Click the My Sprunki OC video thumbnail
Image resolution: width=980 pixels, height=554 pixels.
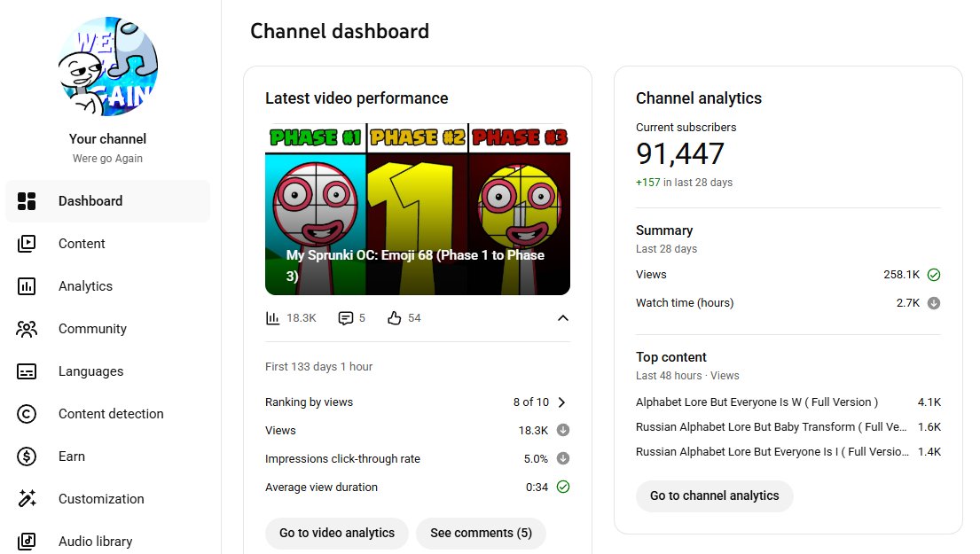click(x=418, y=209)
